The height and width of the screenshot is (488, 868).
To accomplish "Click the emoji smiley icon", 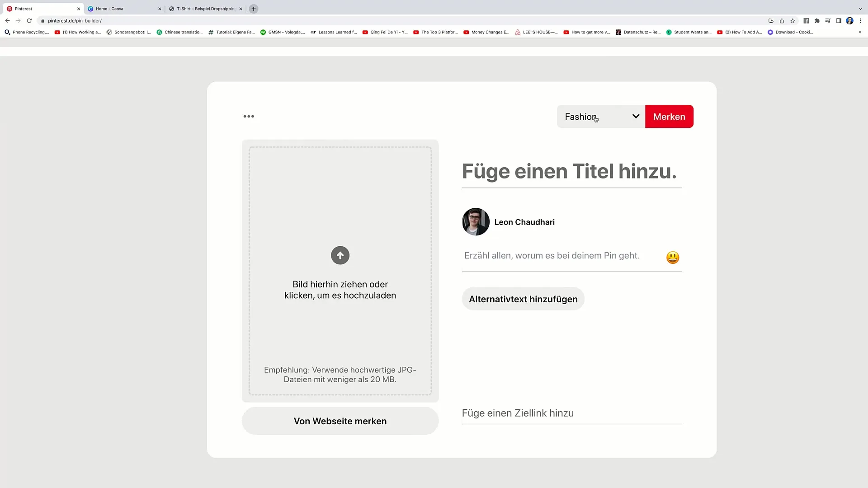I will (672, 258).
